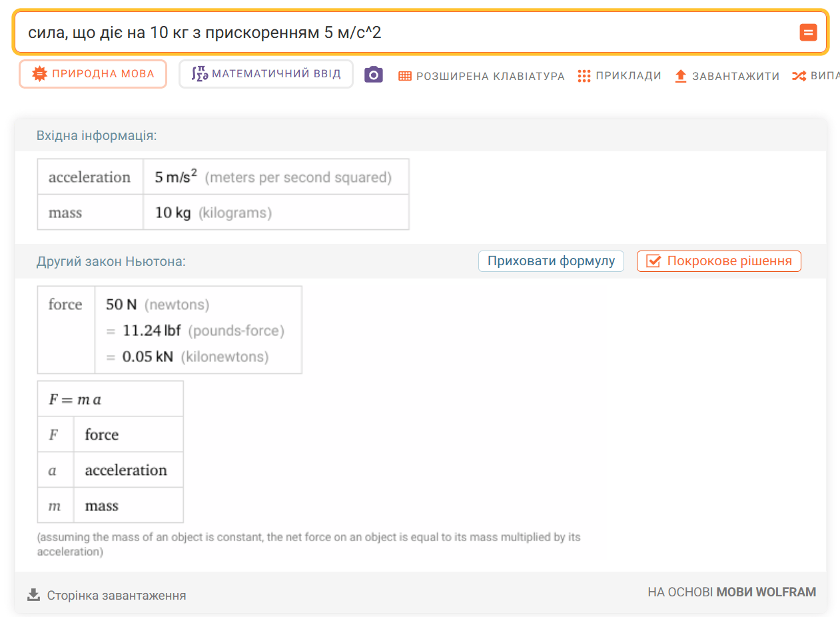Open Приклади examples grid
This screenshot has height=617, width=840.
pos(620,76)
